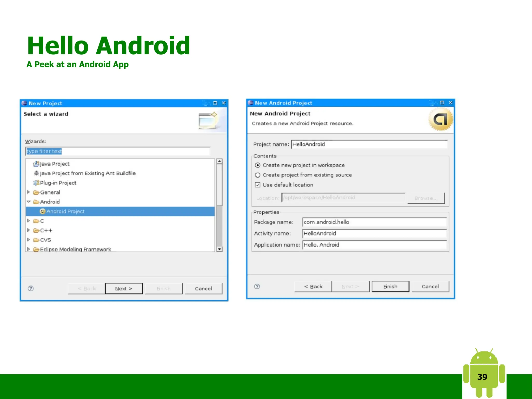
Task: Click the Java Project wizard icon
Action: (x=36, y=164)
